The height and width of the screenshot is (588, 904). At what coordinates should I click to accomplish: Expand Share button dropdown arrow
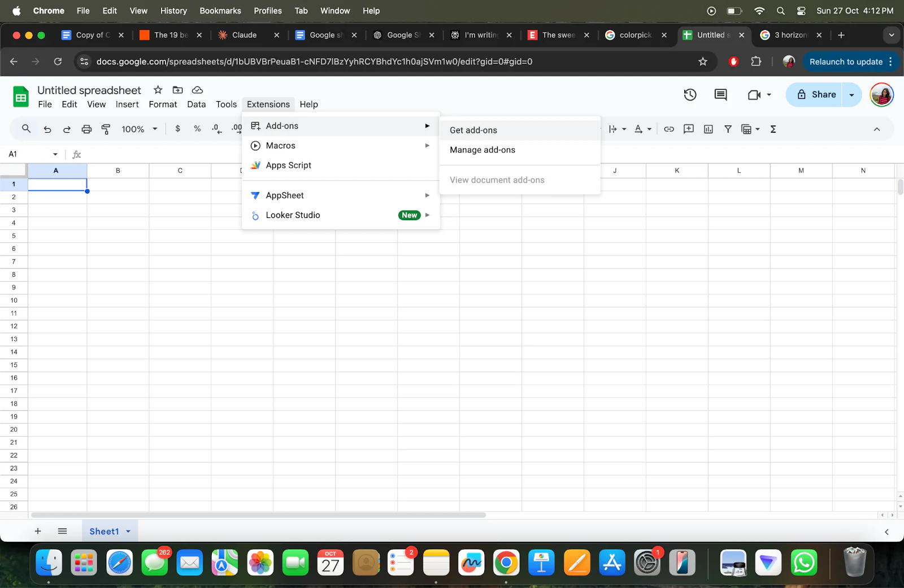[851, 95]
